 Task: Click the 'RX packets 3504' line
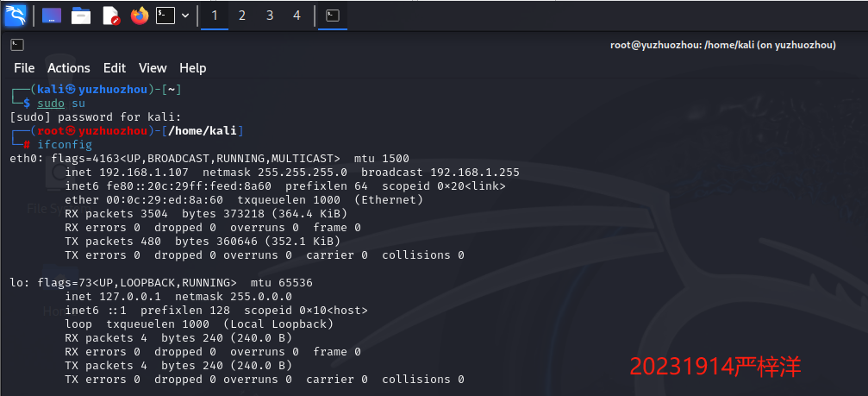pyautogui.click(x=206, y=214)
